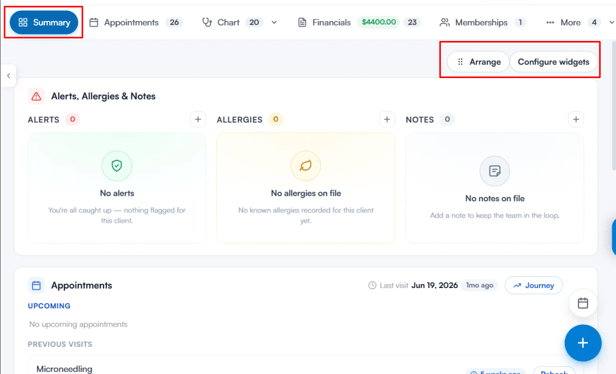Click the Alerts warning triangle icon
The height and width of the screenshot is (374, 616).
tap(36, 96)
